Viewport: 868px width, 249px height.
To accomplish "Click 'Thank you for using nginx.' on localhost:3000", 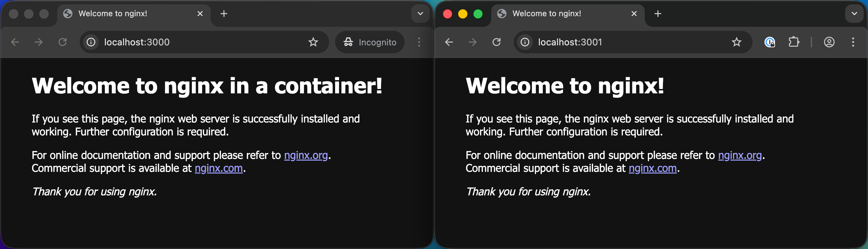I will [94, 192].
